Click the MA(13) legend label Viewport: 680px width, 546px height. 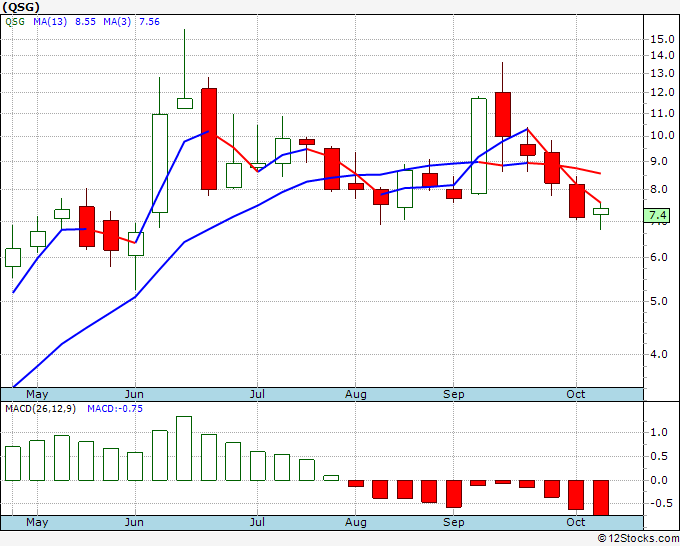[50, 22]
